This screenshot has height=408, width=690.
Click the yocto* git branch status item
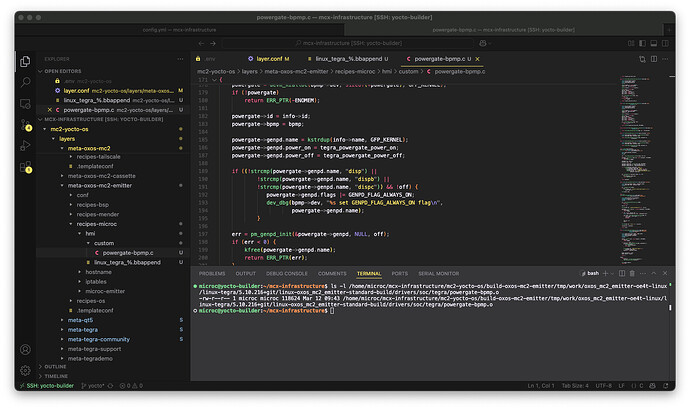coord(93,386)
